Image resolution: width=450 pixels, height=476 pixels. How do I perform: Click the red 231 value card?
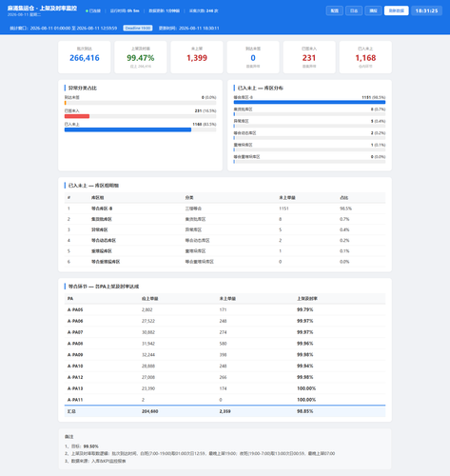(x=309, y=57)
